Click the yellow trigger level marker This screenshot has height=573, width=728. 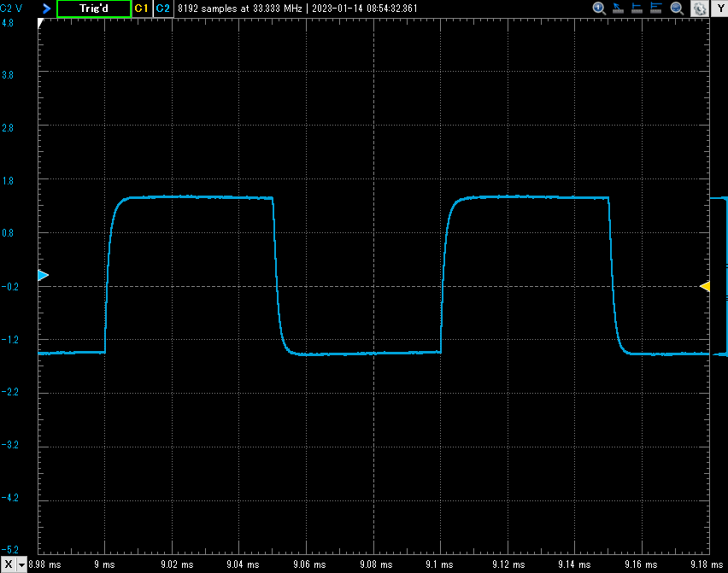point(705,286)
